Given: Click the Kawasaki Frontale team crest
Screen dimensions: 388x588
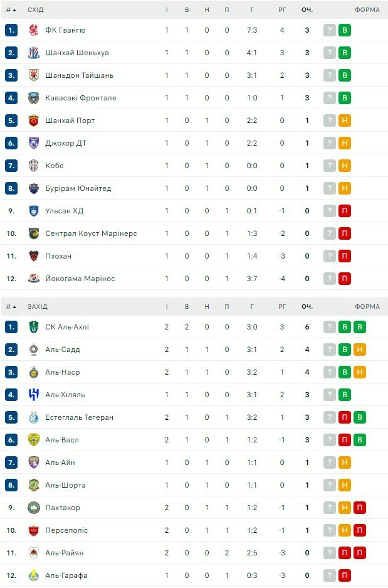Looking at the screenshot, I should [34, 98].
